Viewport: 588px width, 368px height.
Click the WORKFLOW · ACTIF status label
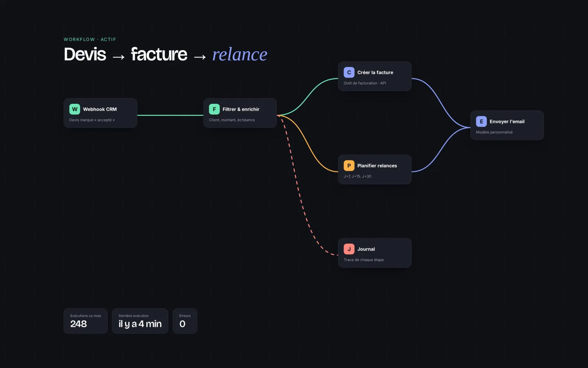click(x=90, y=39)
